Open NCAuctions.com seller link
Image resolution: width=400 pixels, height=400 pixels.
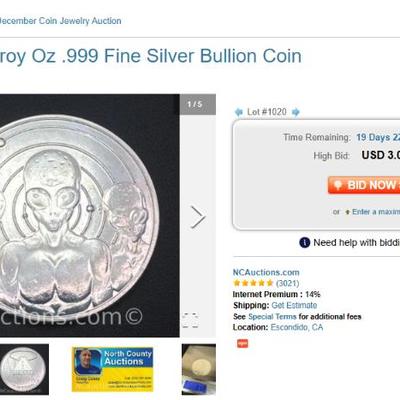click(266, 272)
